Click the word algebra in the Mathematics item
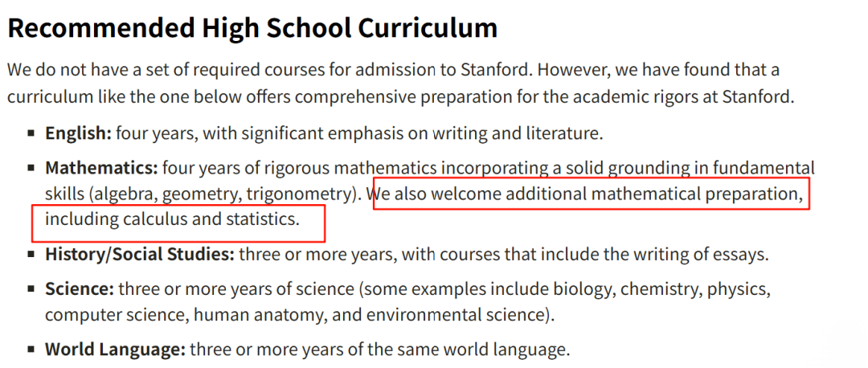This screenshot has width=868, height=368. point(123,194)
